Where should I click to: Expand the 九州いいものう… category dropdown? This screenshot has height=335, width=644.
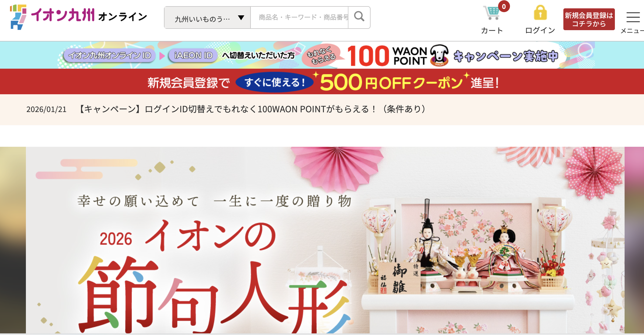point(207,18)
